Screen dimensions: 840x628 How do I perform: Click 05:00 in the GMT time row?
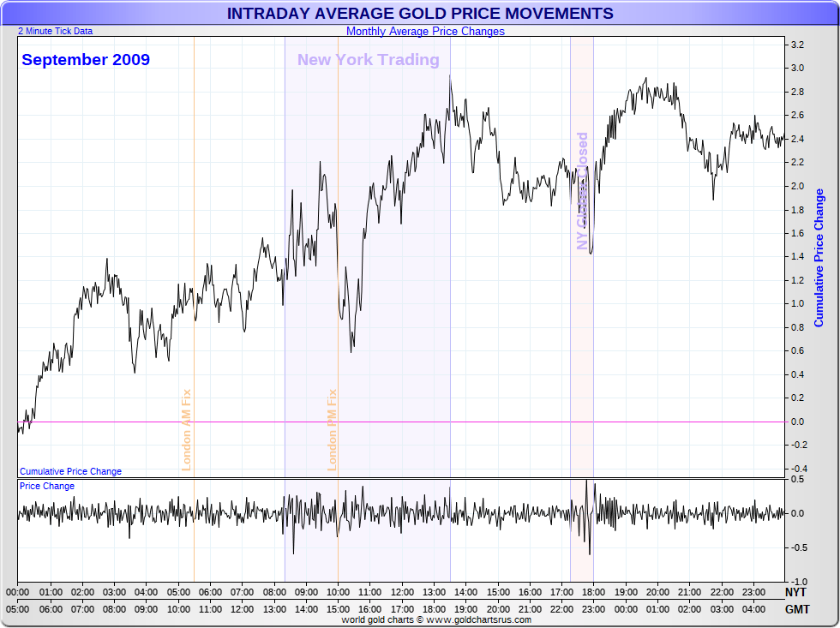(x=18, y=609)
